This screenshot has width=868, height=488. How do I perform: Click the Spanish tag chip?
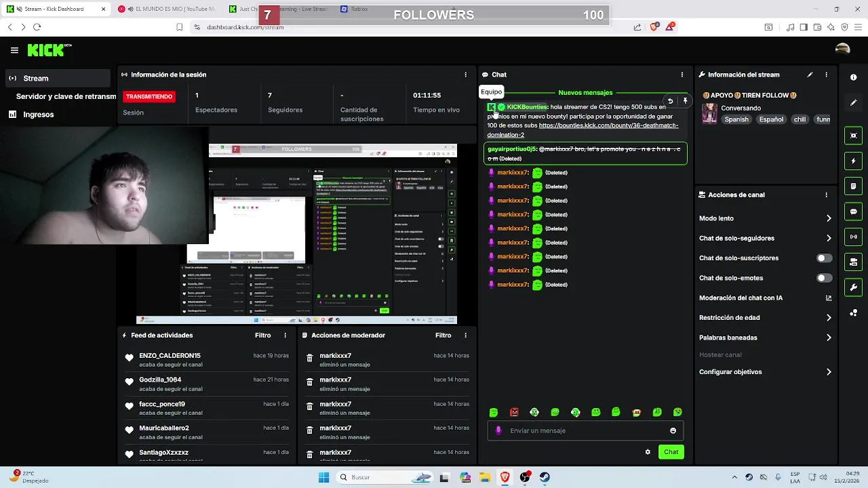click(x=736, y=119)
